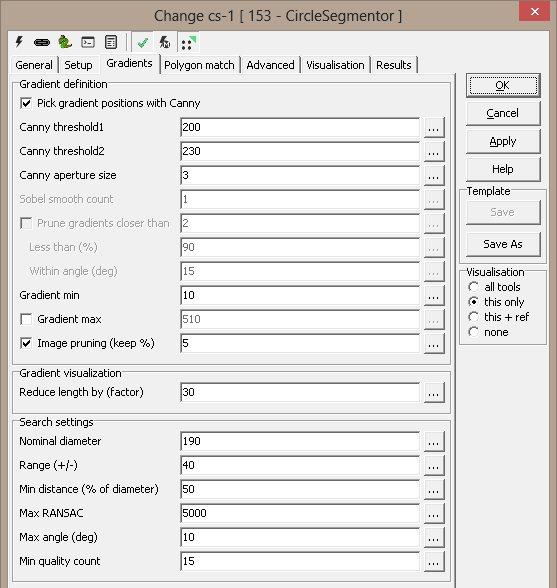Image resolution: width=557 pixels, height=588 pixels.
Task: Select the 'all tools' visualisation radio
Action: point(473,287)
